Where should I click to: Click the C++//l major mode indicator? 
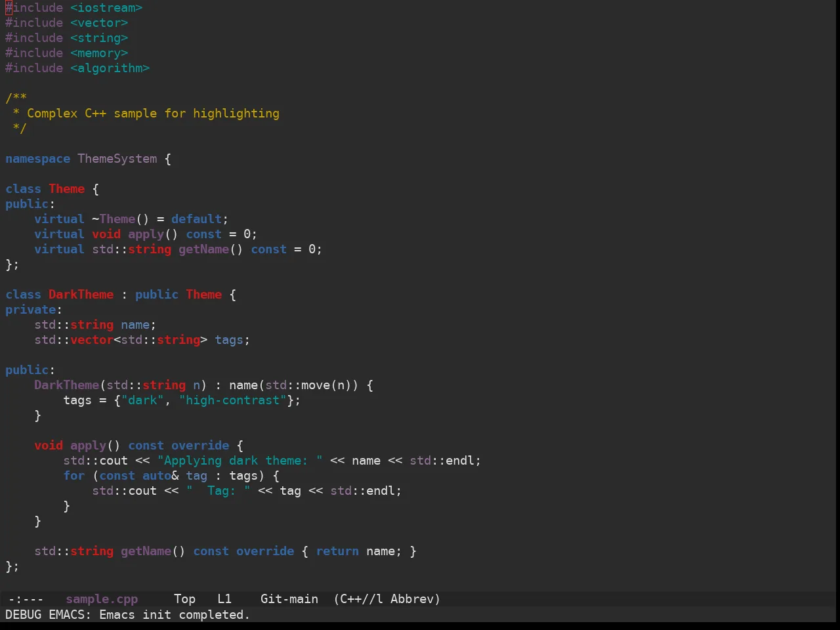pos(358,599)
